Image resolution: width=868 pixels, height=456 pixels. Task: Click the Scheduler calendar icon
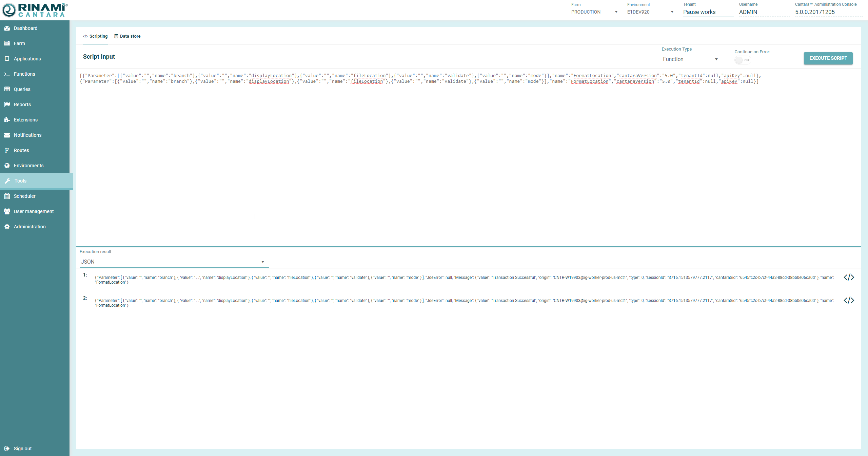[7, 196]
